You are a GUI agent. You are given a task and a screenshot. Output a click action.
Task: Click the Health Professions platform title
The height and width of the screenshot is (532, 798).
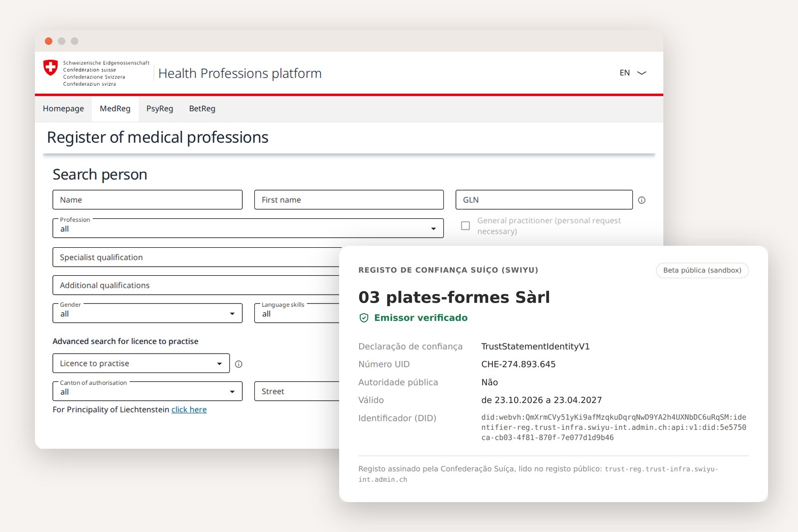click(x=240, y=73)
